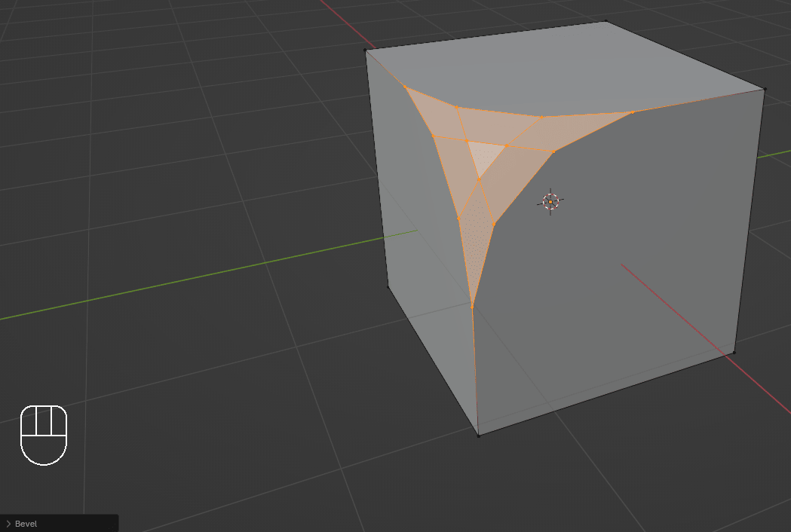Click the left button of mouse overlay icon
This screenshot has width=791, height=532.
[x=29, y=420]
